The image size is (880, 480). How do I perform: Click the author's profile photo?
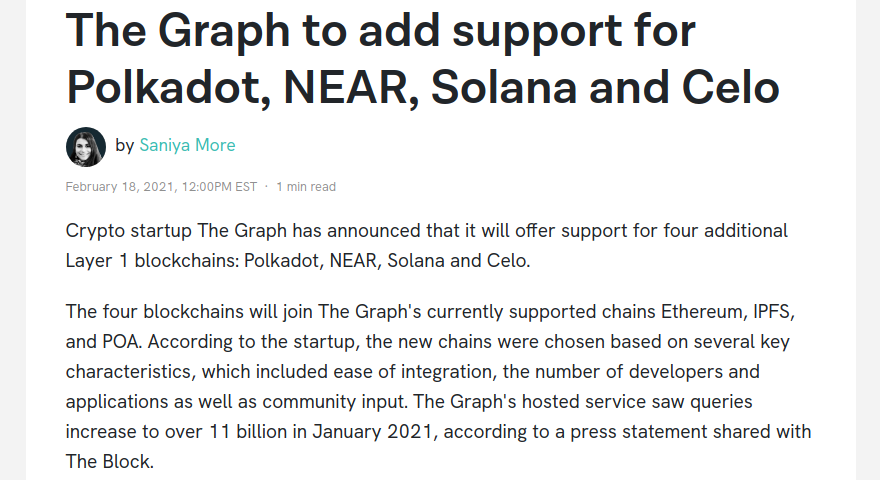(86, 146)
